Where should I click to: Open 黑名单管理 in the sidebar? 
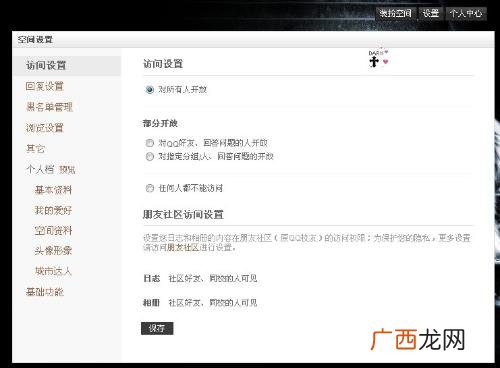click(x=49, y=107)
